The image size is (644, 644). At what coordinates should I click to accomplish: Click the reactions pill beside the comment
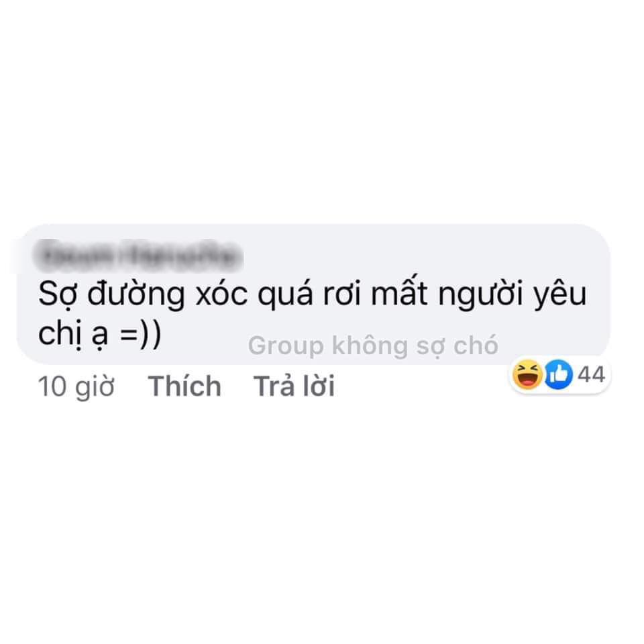pos(559,374)
